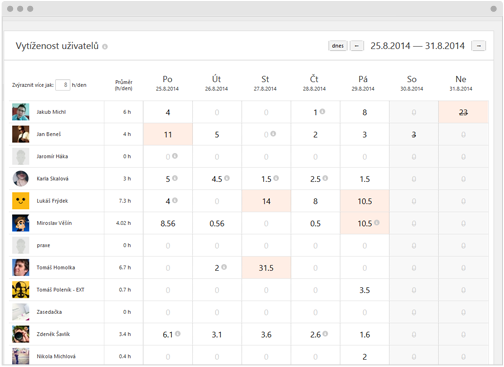Open Lukáš Frjdek's yellow smiley avatar
The width and height of the screenshot is (504, 367).
tap(21, 201)
